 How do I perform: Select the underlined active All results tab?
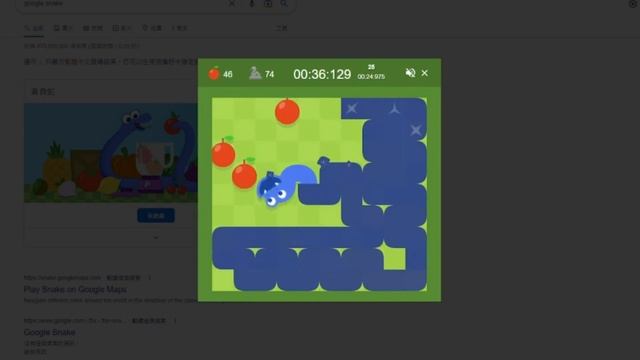(x=34, y=28)
